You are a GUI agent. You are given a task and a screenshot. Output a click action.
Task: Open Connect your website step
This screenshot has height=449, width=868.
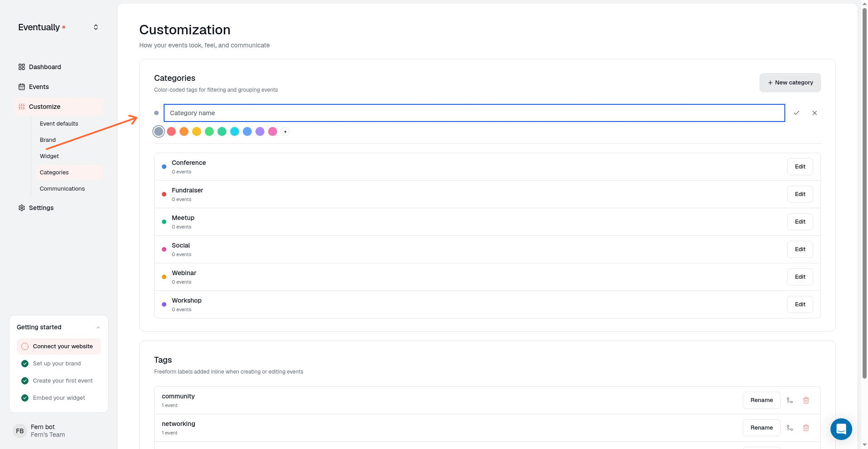pos(59,346)
